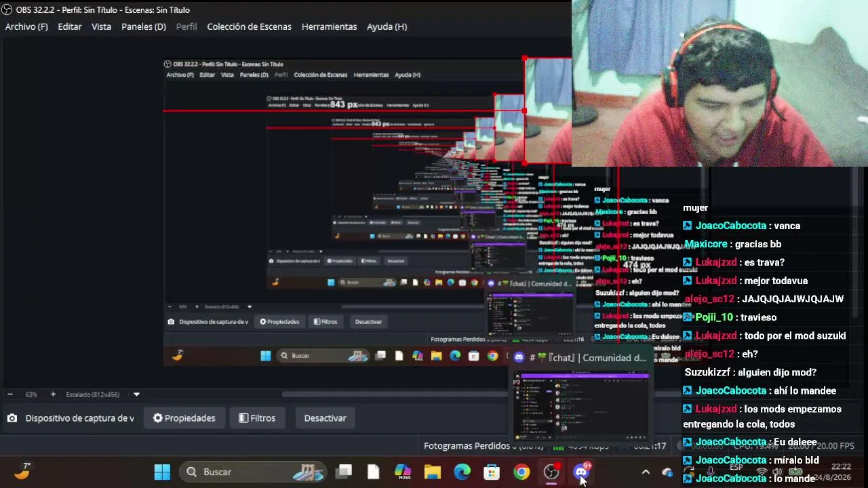Open the Paneles (D) menu
The width and height of the screenshot is (868, 488).
click(144, 26)
